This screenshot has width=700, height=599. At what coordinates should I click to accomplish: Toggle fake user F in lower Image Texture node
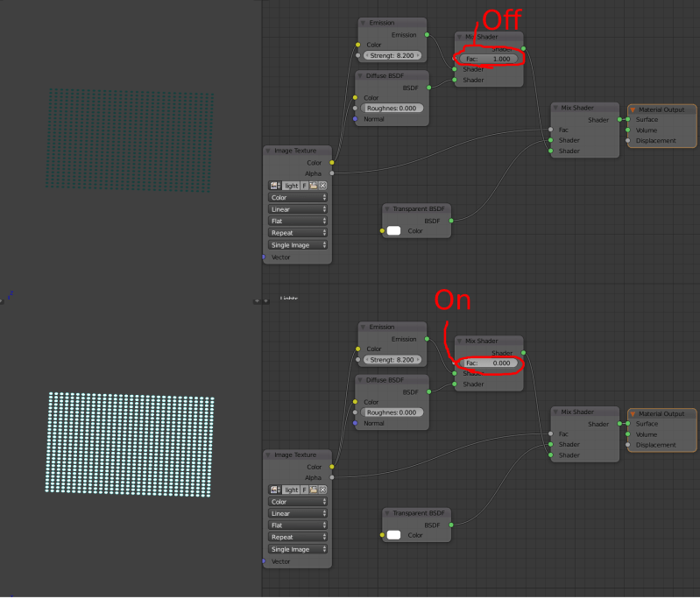pyautogui.click(x=305, y=490)
